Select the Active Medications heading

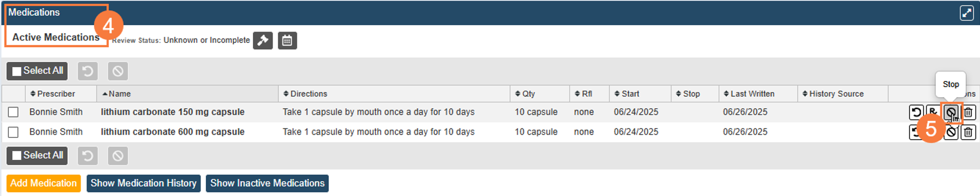coord(56,37)
